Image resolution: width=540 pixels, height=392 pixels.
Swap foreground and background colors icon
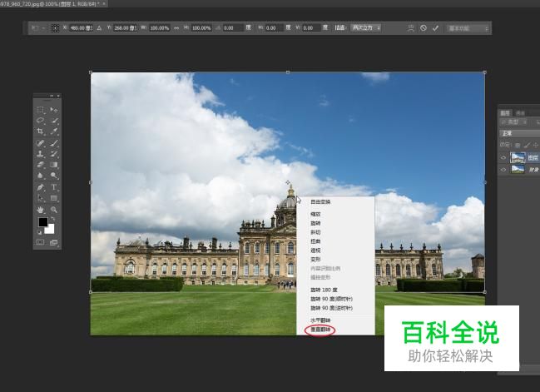coord(53,219)
